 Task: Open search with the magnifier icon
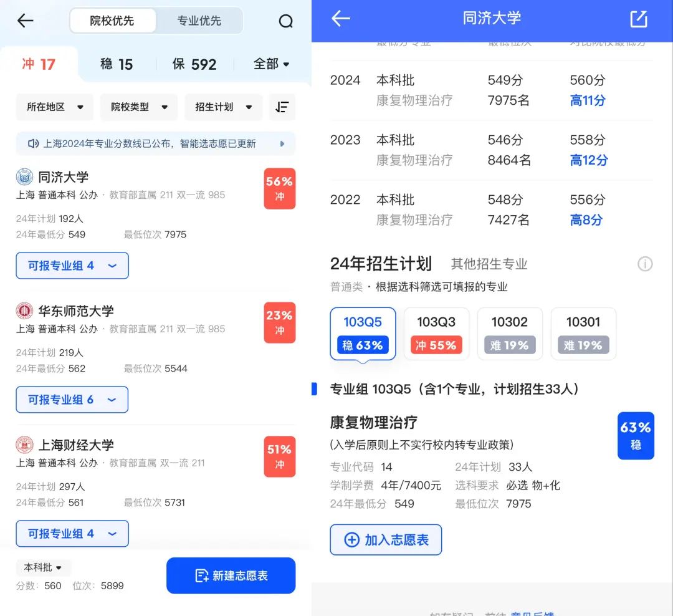tap(285, 21)
